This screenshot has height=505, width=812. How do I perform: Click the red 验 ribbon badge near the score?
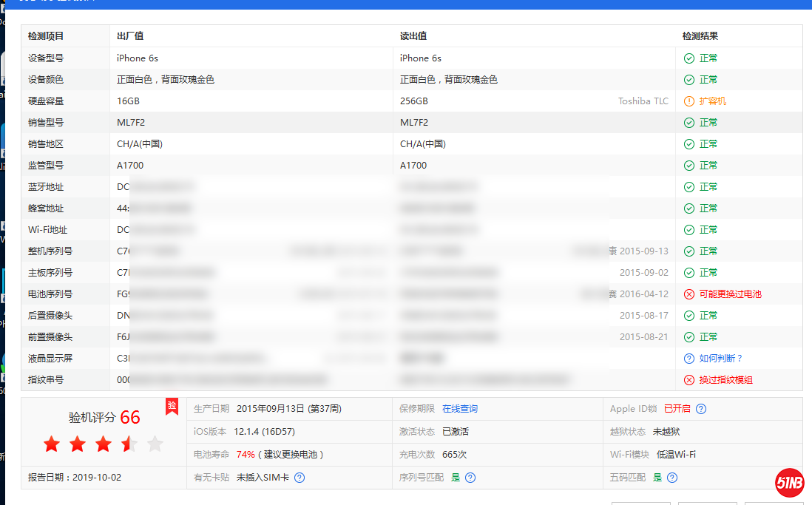(170, 406)
